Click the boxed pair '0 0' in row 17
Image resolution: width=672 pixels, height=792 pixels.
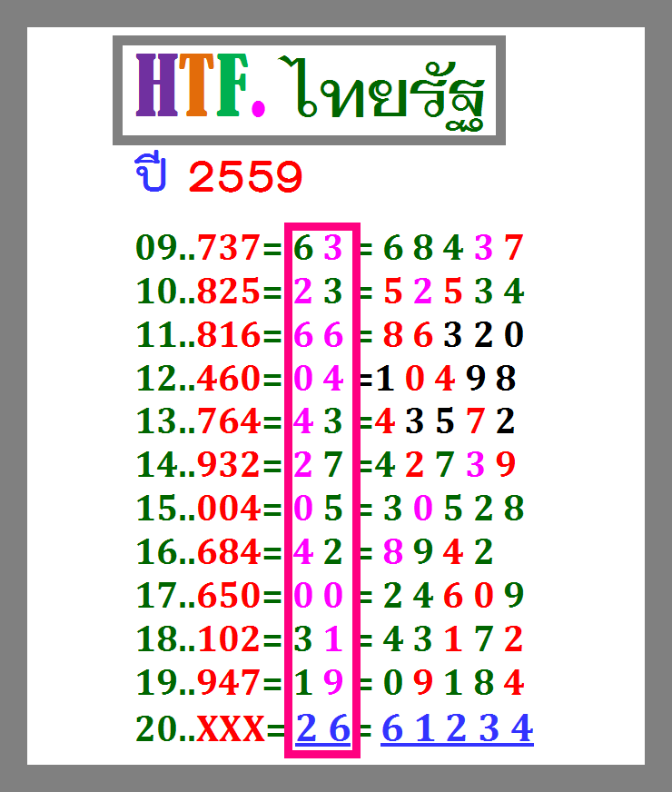click(x=318, y=595)
